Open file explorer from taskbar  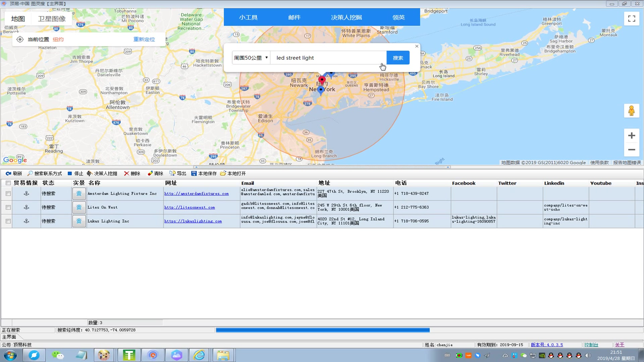[223, 355]
